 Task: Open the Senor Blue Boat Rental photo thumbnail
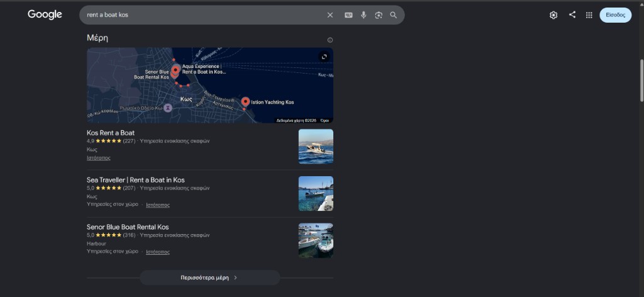click(x=316, y=241)
